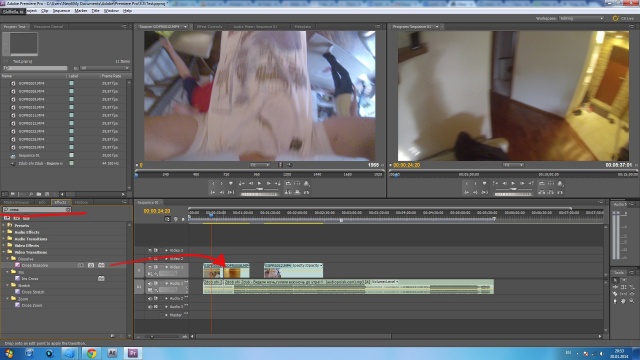
Task: Step forward one frame in the Source monitor
Action: tap(268, 184)
